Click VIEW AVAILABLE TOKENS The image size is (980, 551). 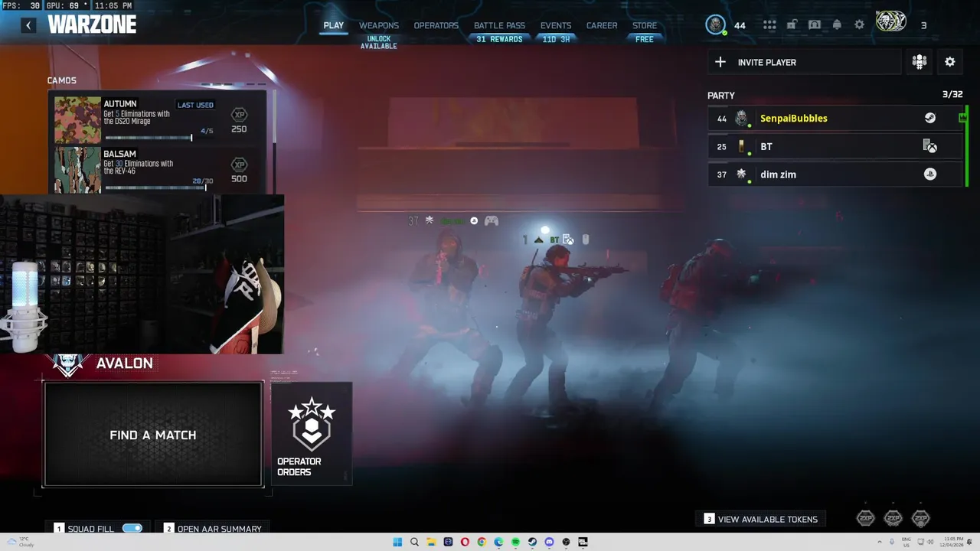(761, 519)
